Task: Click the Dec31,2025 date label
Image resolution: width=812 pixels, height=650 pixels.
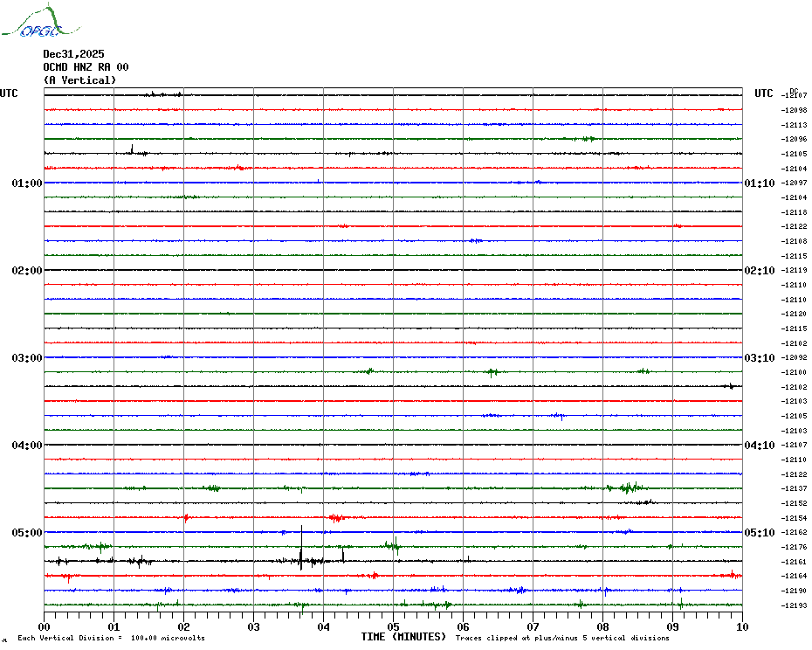Action: (x=73, y=54)
